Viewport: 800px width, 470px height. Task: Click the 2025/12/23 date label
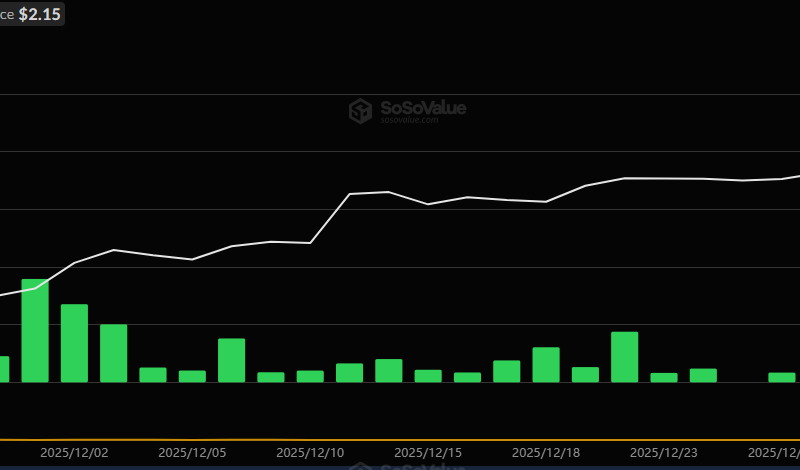point(664,453)
